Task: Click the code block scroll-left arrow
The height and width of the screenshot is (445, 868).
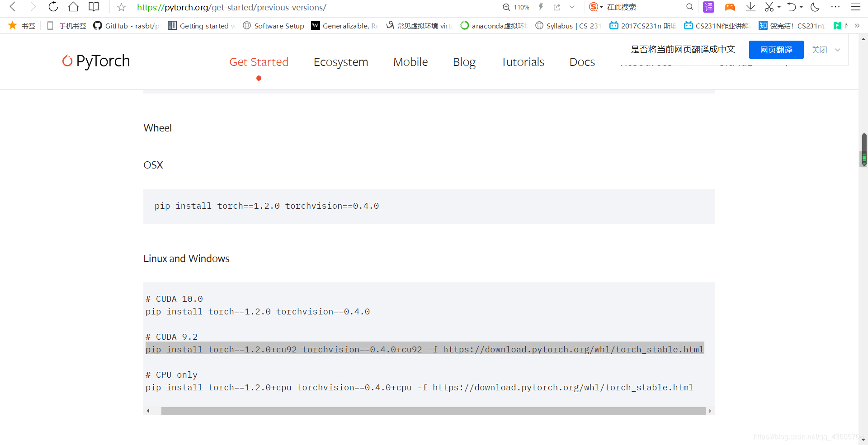Action: pyautogui.click(x=148, y=411)
